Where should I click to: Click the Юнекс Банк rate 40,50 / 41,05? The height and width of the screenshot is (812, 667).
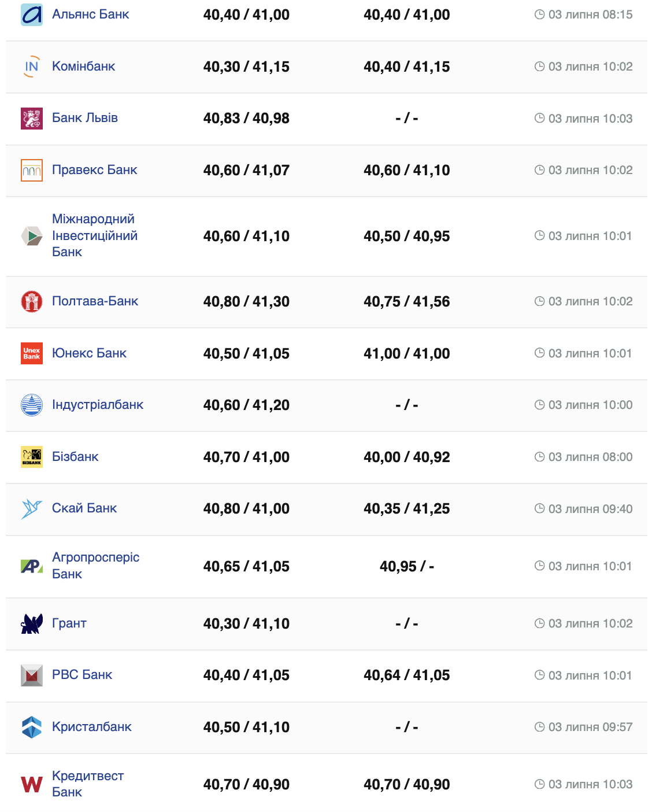[246, 353]
